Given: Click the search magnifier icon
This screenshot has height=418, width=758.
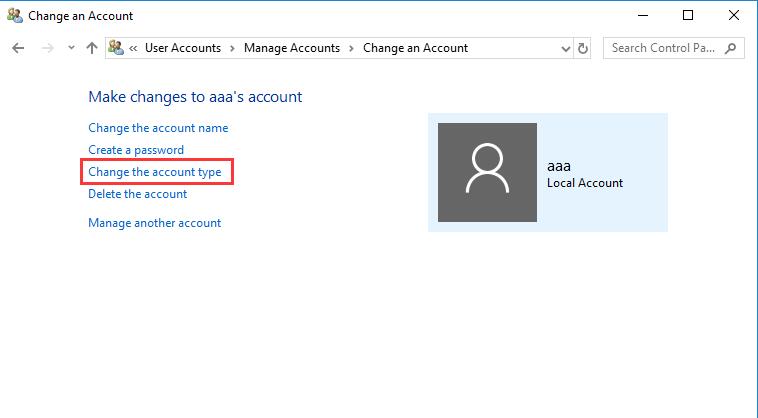Looking at the screenshot, I should (730, 48).
